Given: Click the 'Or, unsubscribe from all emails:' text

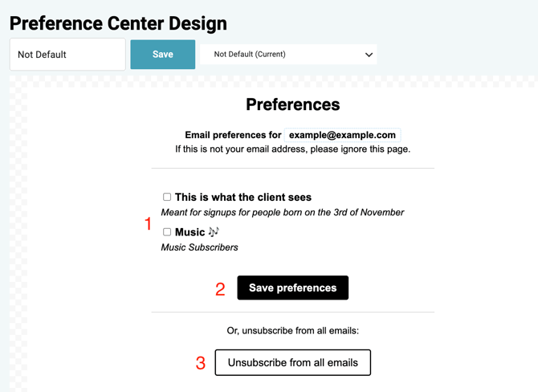Looking at the screenshot, I should click(292, 330).
